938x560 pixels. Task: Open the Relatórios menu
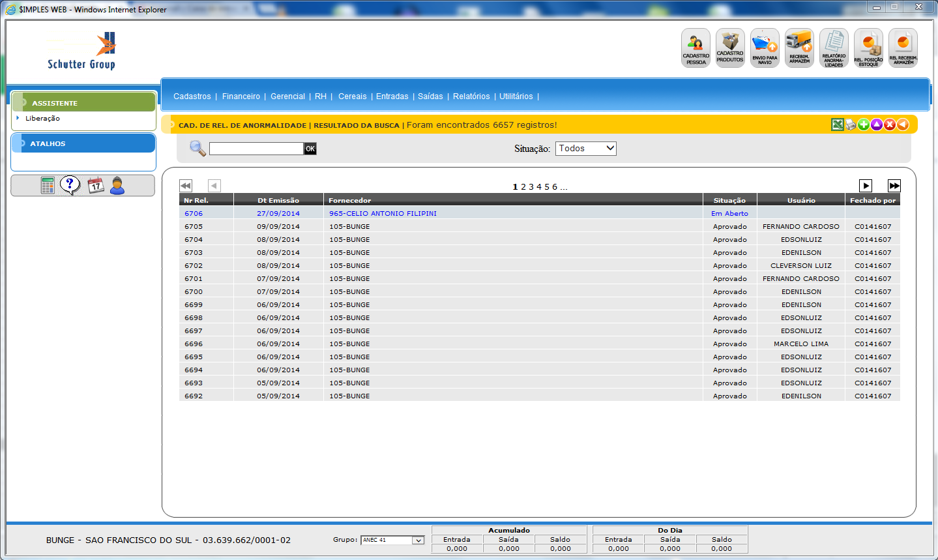[x=471, y=96]
